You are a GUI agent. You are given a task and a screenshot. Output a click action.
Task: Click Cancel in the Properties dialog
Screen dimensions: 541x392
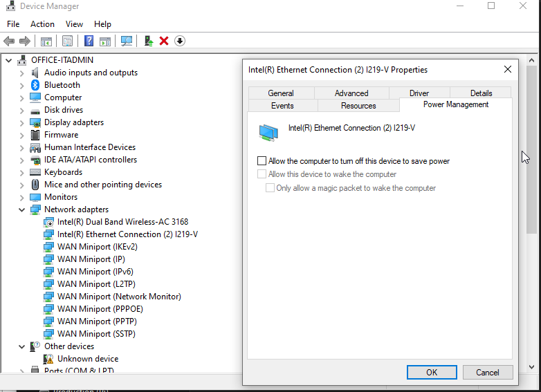coord(488,373)
